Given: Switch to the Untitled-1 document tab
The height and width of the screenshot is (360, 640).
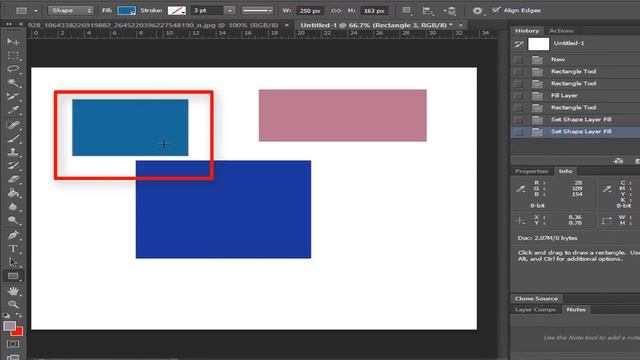Looking at the screenshot, I should pos(376,25).
